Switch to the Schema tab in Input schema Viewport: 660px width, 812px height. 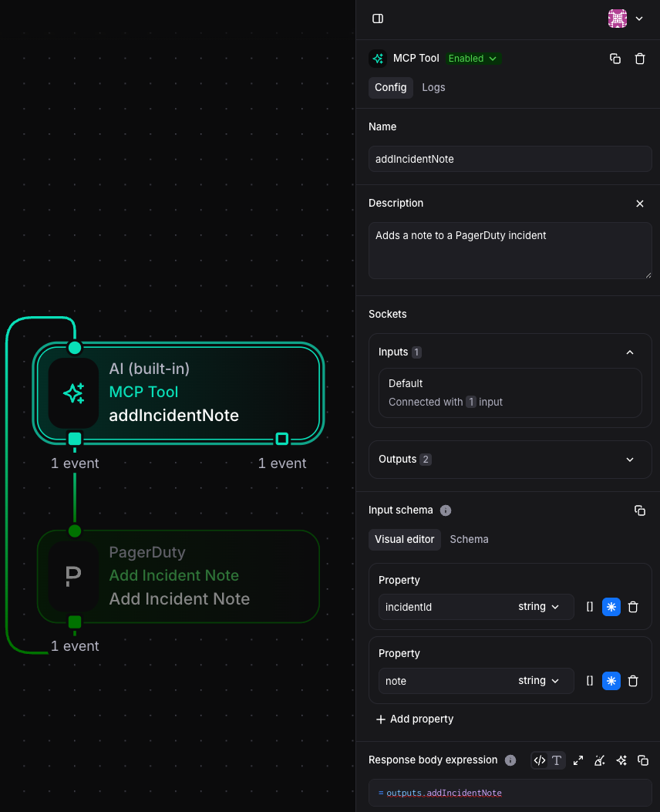point(469,539)
